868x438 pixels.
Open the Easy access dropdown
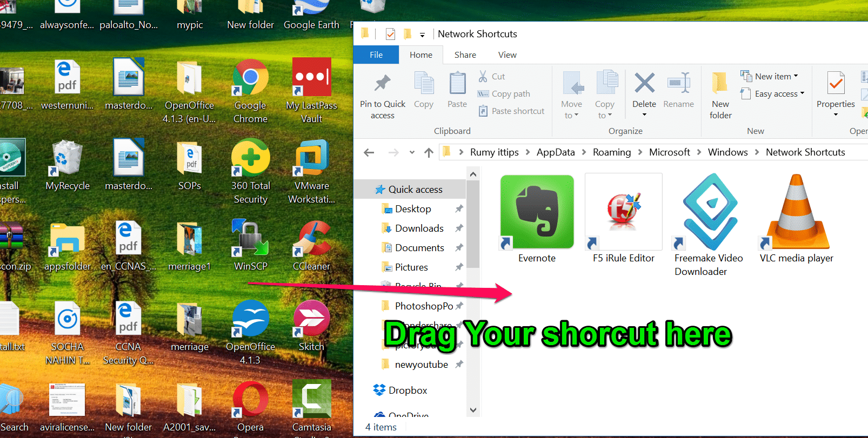[772, 93]
